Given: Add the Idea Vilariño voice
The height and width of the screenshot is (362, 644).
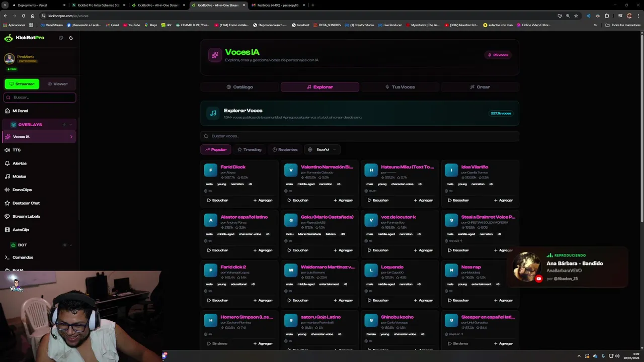Looking at the screenshot, I should 503,200.
